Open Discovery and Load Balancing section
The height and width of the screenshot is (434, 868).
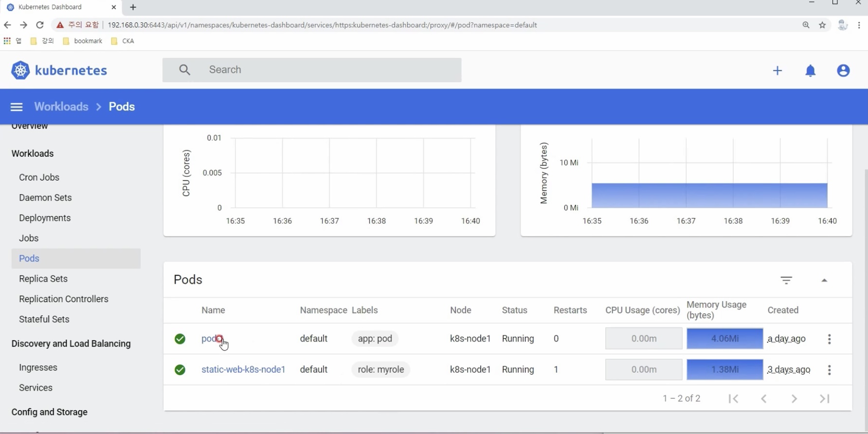tap(71, 344)
